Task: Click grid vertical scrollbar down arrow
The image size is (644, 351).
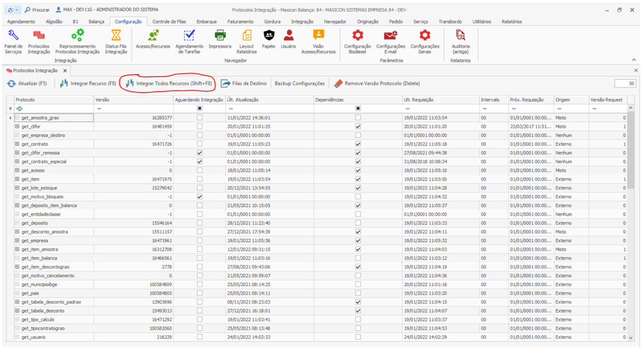Action: click(631, 337)
